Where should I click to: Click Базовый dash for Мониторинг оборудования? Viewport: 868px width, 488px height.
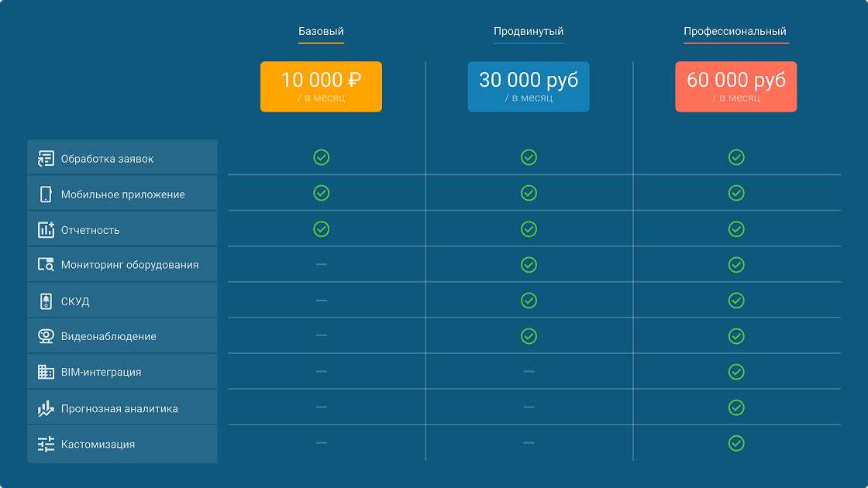click(x=321, y=264)
